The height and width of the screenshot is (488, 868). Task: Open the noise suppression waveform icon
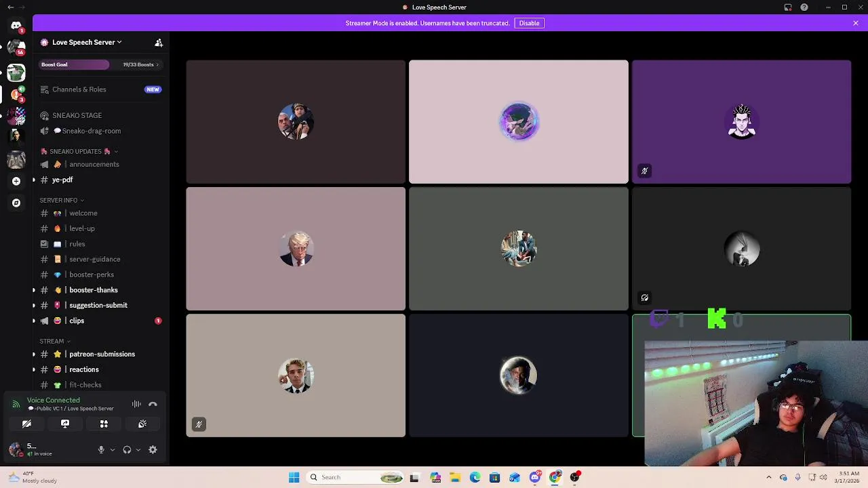[x=136, y=404]
